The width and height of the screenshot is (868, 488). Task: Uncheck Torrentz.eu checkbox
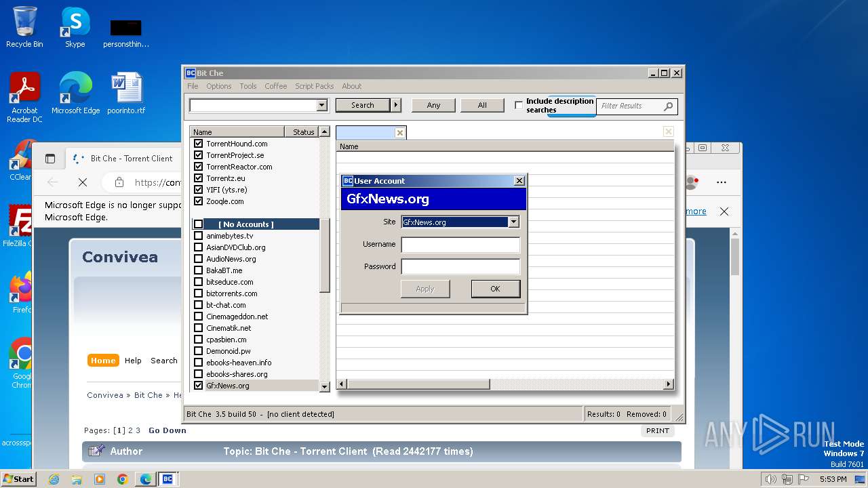click(x=199, y=178)
